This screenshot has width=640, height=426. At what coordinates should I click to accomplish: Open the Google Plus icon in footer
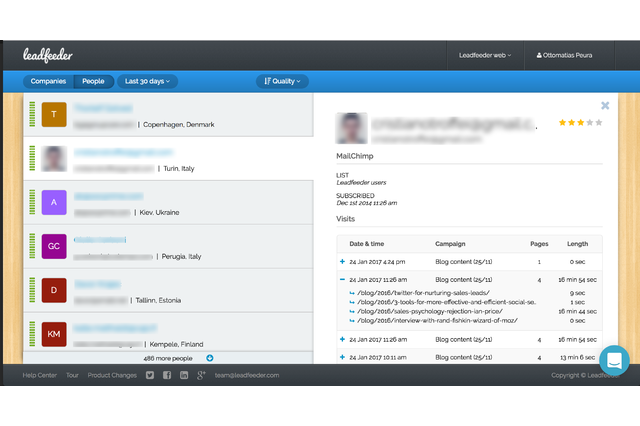tap(201, 375)
